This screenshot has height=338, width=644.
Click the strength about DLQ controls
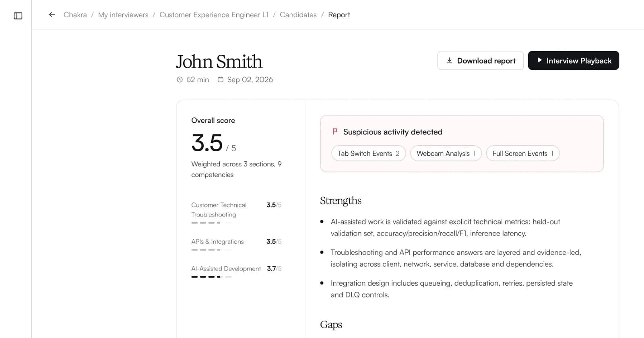pos(452,289)
